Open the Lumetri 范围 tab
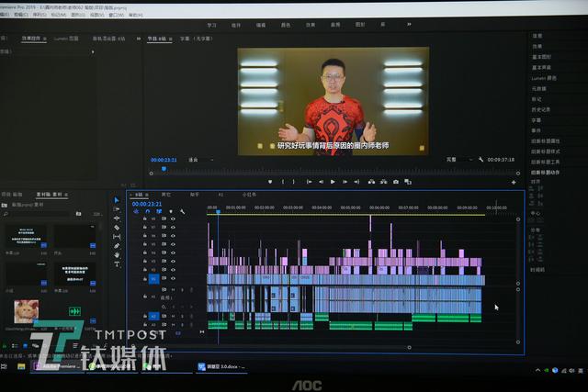The width and height of the screenshot is (588, 392). (x=66, y=39)
